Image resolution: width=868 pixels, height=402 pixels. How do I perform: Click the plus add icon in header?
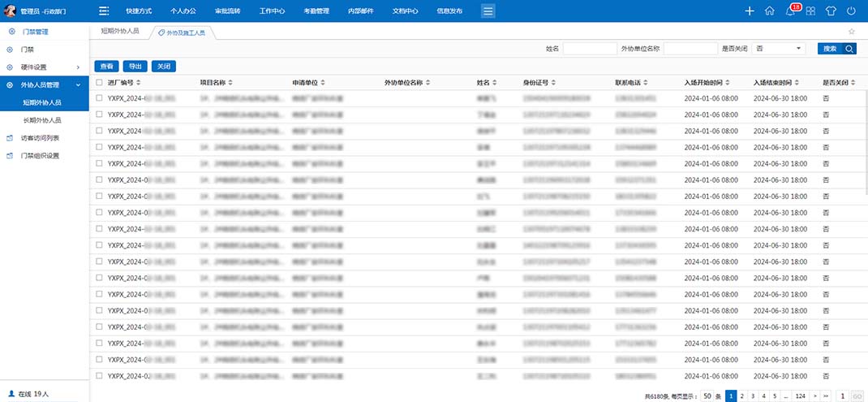tap(749, 11)
